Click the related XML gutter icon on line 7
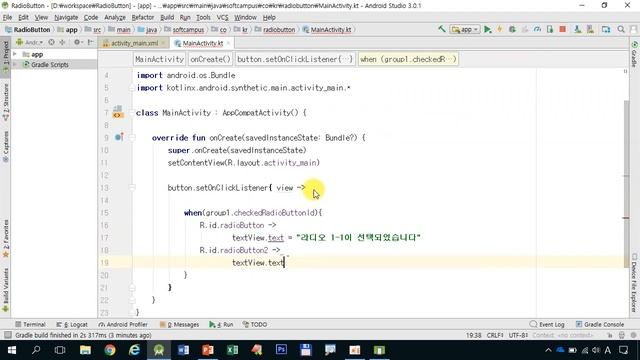Image resolution: width=640 pixels, height=360 pixels. [x=117, y=112]
